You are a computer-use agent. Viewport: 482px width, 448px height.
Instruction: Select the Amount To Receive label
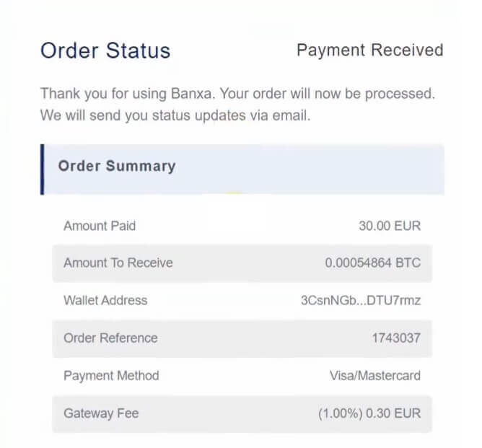[x=118, y=263]
